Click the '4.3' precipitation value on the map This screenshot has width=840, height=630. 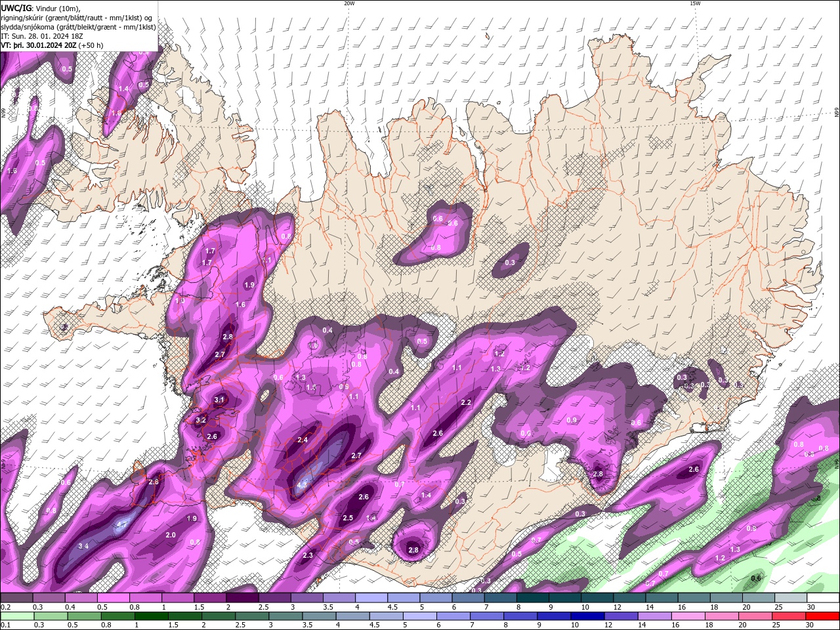pos(303,485)
